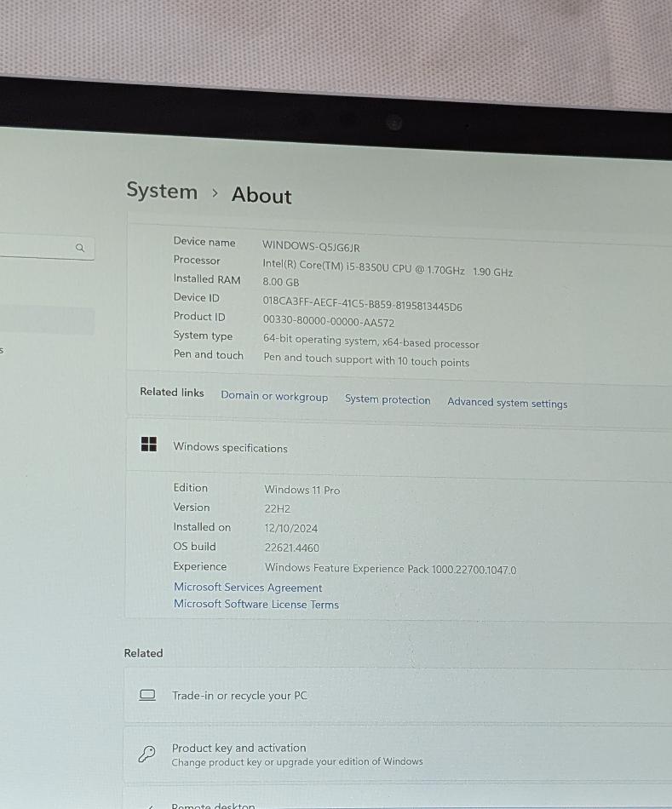
Task: Open Microsoft Software License Terms link
Action: coord(256,604)
